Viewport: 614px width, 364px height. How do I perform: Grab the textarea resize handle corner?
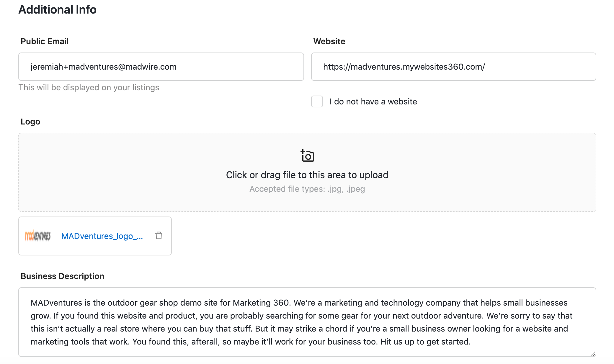click(x=593, y=354)
